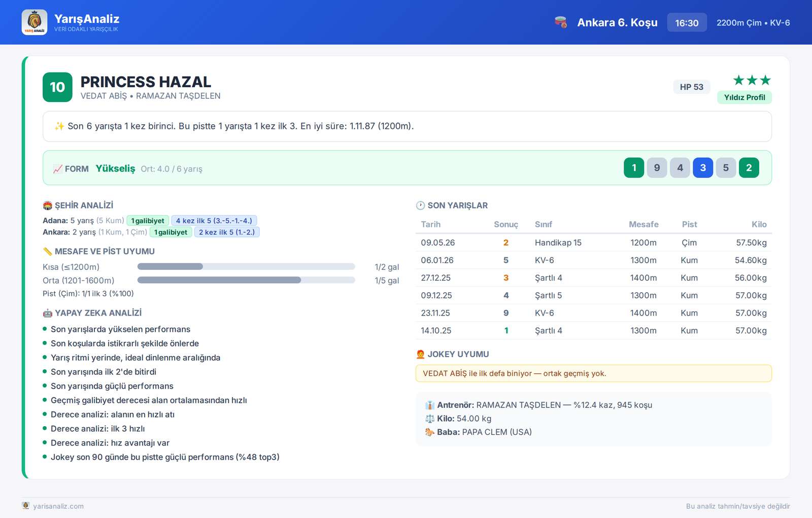
Task: Click the Şartlı 5 class cell
Action: [549, 295]
